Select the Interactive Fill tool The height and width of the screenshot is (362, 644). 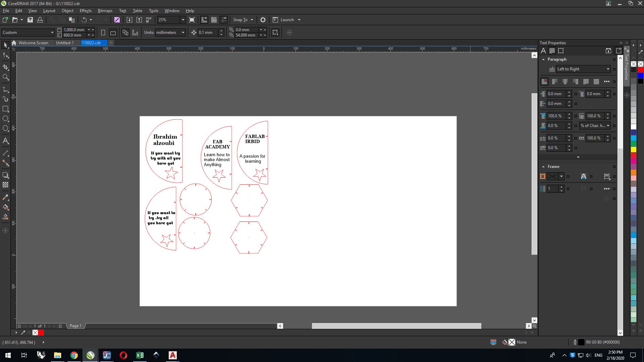pyautogui.click(x=5, y=207)
